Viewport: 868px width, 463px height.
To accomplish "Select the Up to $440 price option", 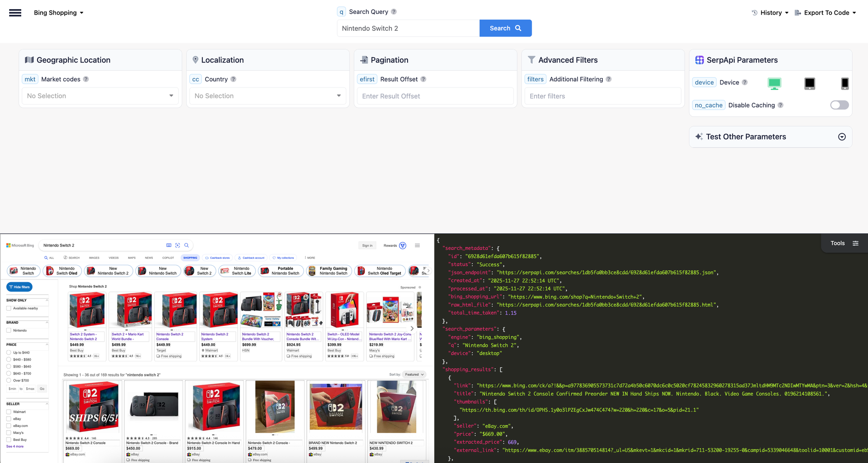I will (9, 353).
